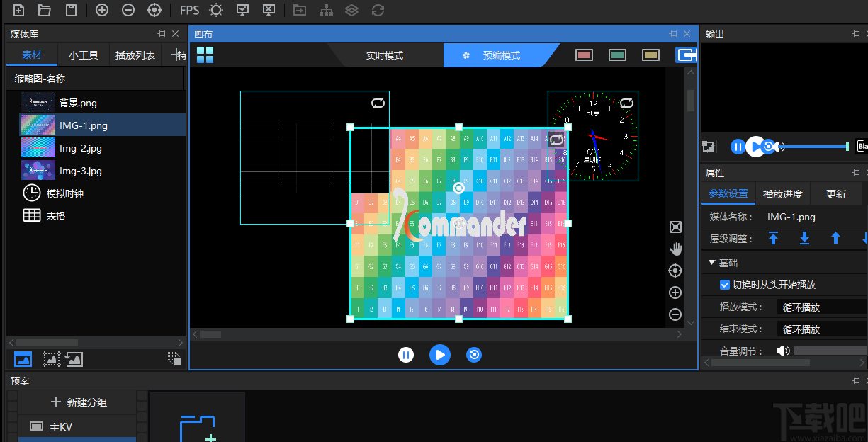Viewport: 868px width, 442px height.
Task: Click the 新建分组 button
Action: pyautogui.click(x=77, y=402)
